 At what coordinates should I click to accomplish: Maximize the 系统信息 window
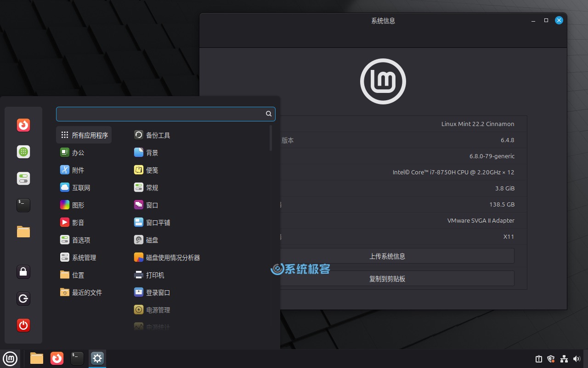pos(546,20)
